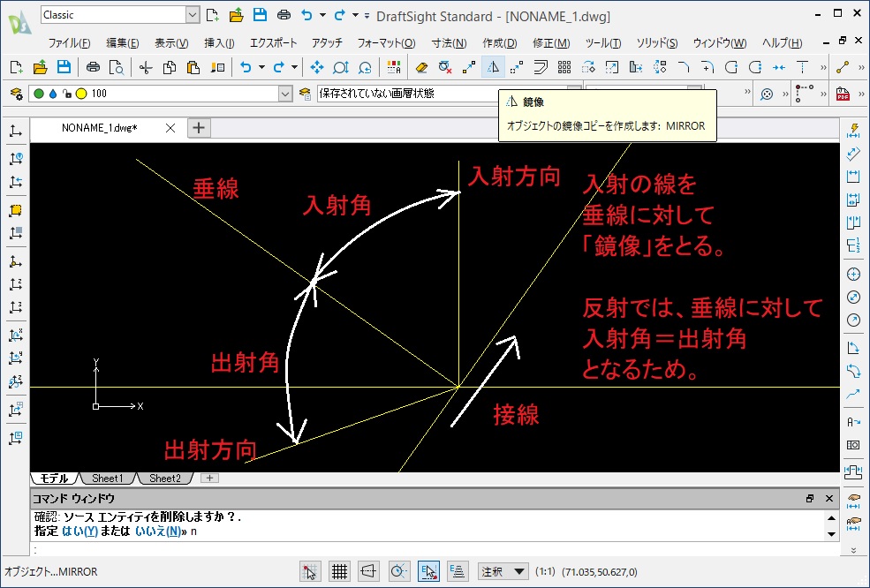Click the Cut scissors icon
The width and height of the screenshot is (870, 588).
[x=146, y=68]
